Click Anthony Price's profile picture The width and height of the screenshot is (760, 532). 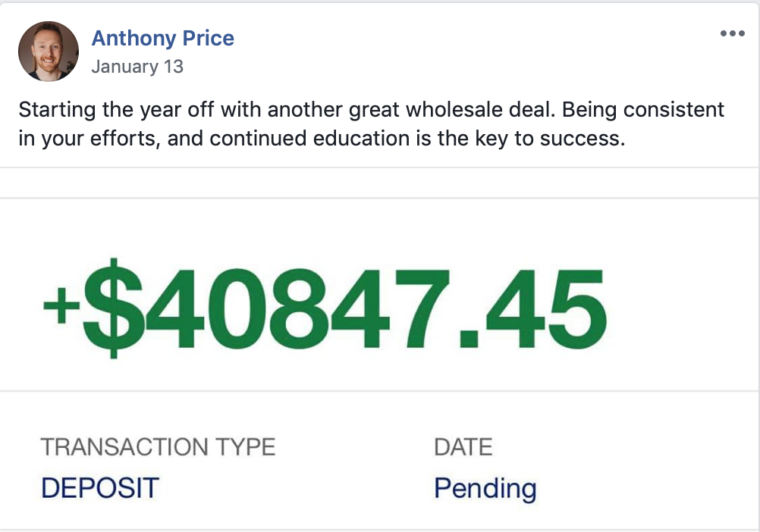(49, 52)
